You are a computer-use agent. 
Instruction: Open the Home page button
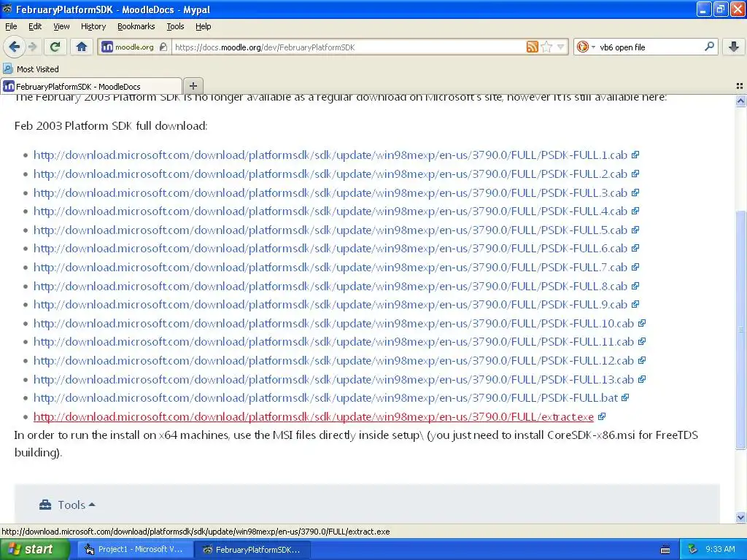pyautogui.click(x=82, y=47)
